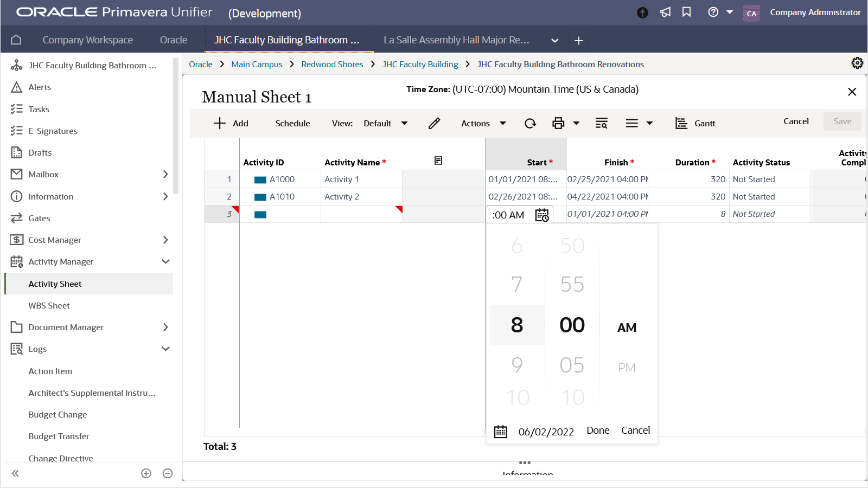Open the home workspace icon tab
The height and width of the screenshot is (488, 868).
coord(16,40)
